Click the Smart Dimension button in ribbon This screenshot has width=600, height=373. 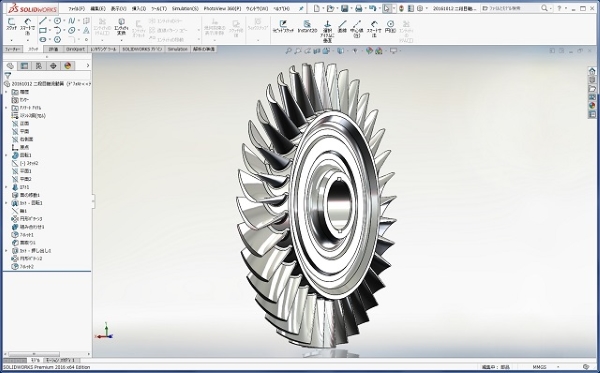point(28,27)
